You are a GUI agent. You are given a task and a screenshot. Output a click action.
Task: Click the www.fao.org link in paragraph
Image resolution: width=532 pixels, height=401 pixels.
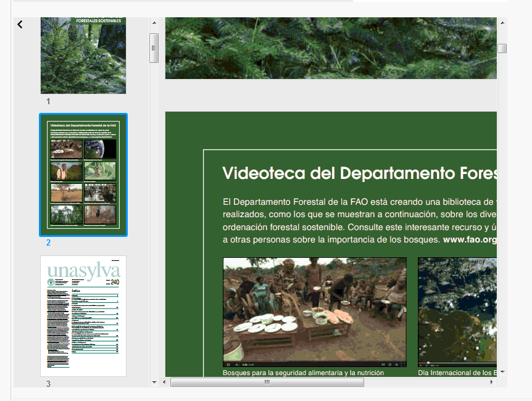coord(470,239)
